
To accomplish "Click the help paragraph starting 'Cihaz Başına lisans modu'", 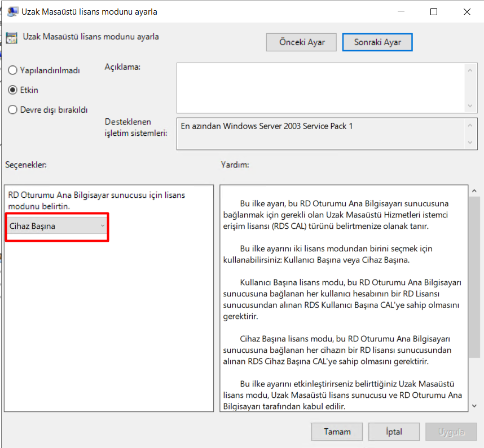I will [337, 350].
